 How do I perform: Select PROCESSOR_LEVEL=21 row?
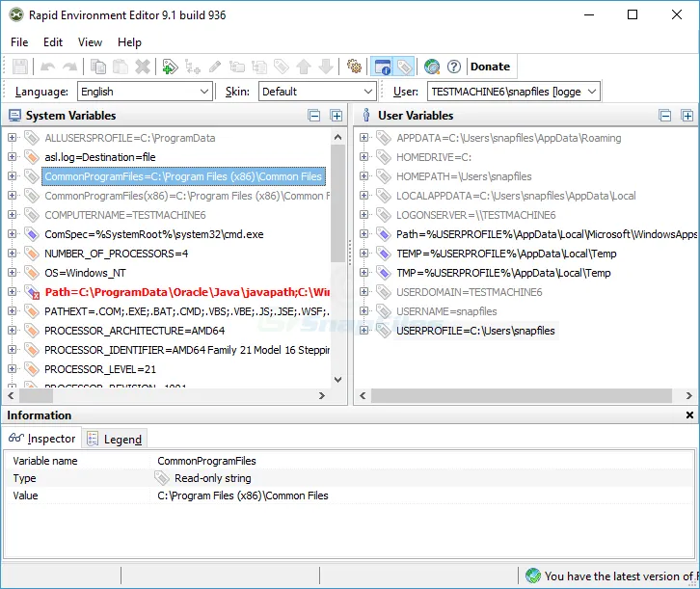100,369
